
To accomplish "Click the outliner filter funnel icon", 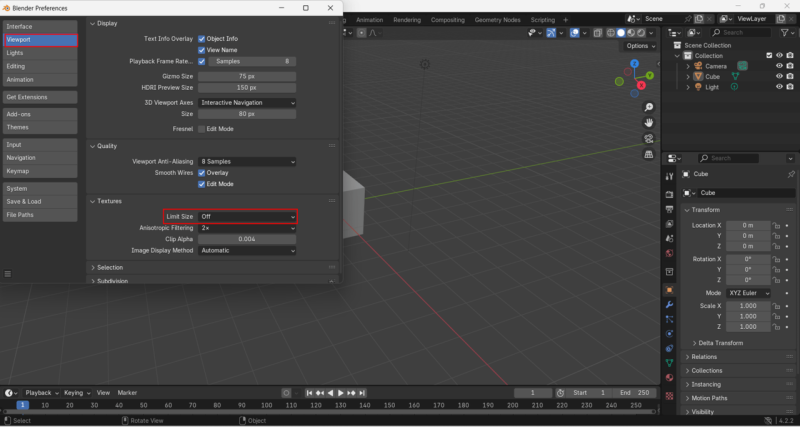I will tap(784, 33).
